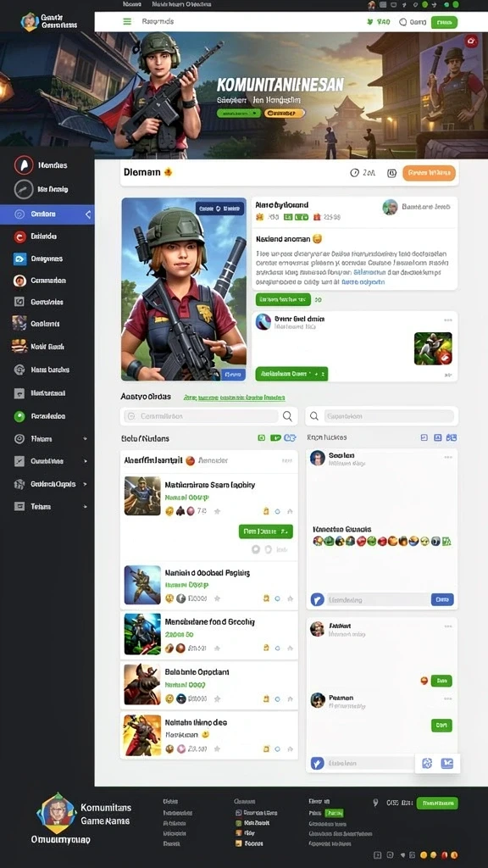Toggle the orange pill switch on the banner
488x868 pixels.
(x=285, y=113)
